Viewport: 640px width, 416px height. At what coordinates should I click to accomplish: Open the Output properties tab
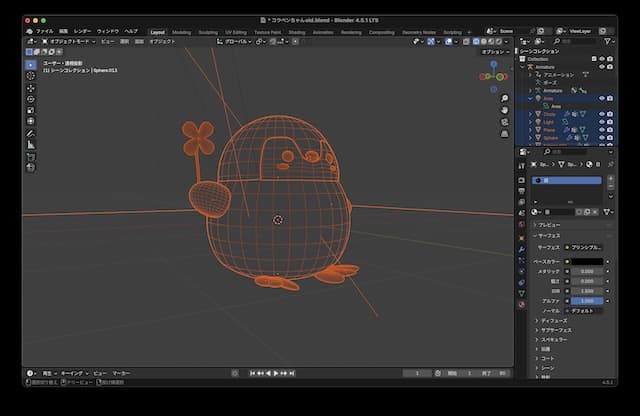point(522,191)
